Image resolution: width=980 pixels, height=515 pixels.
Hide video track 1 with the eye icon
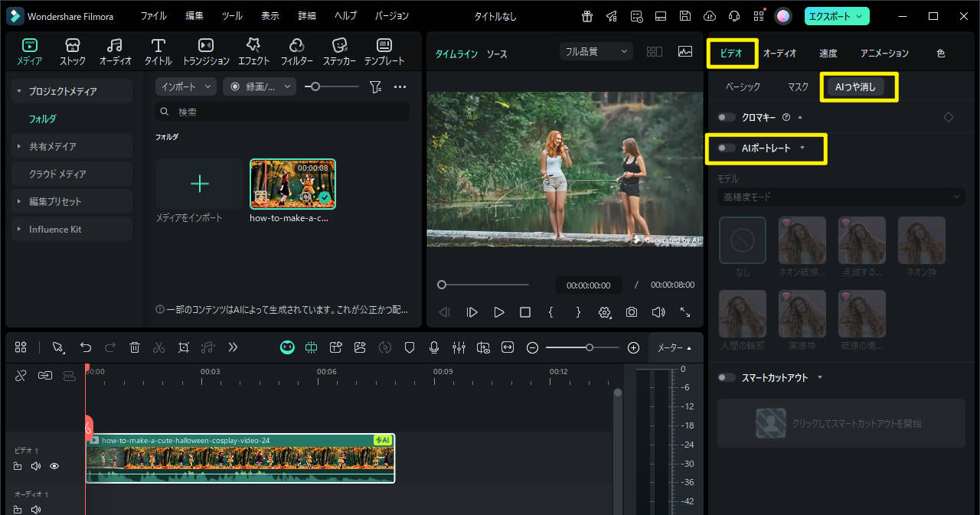[54, 466]
